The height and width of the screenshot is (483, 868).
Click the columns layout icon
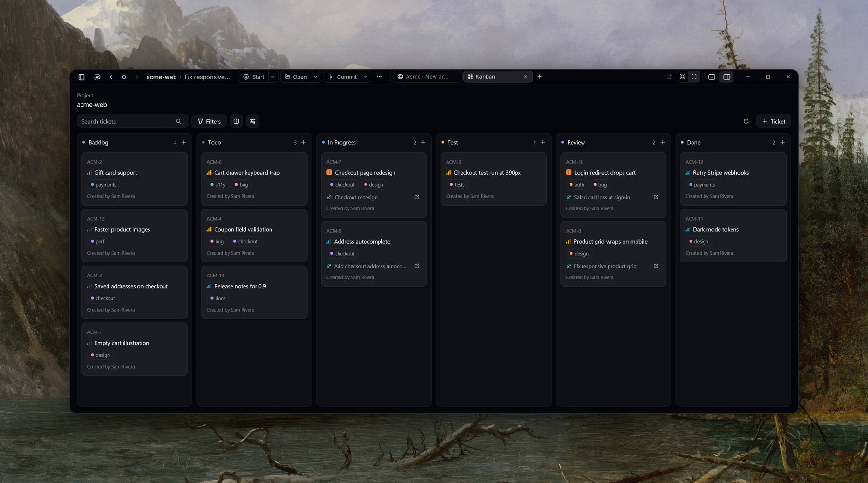point(236,121)
